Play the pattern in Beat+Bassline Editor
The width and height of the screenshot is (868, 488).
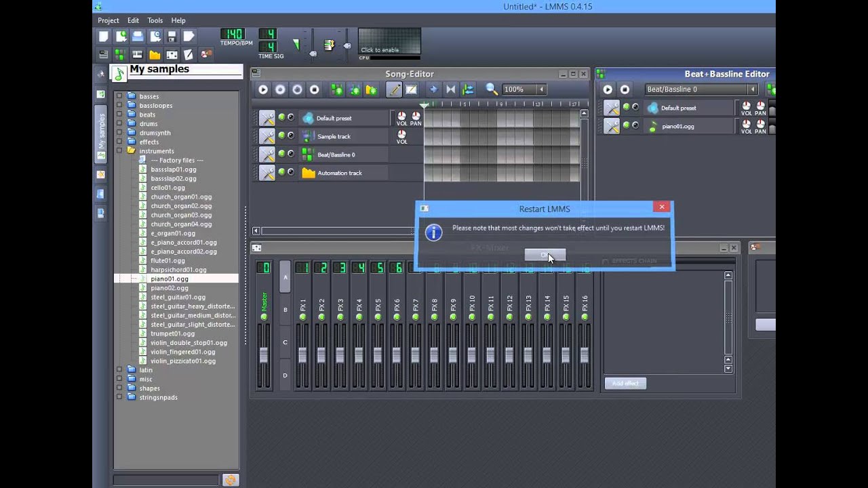[608, 89]
